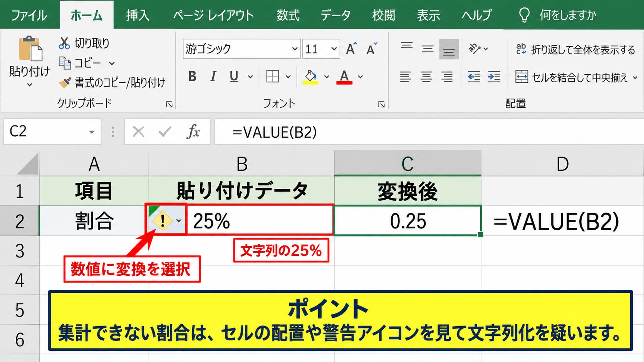Decrease font size with small A icon

[372, 49]
